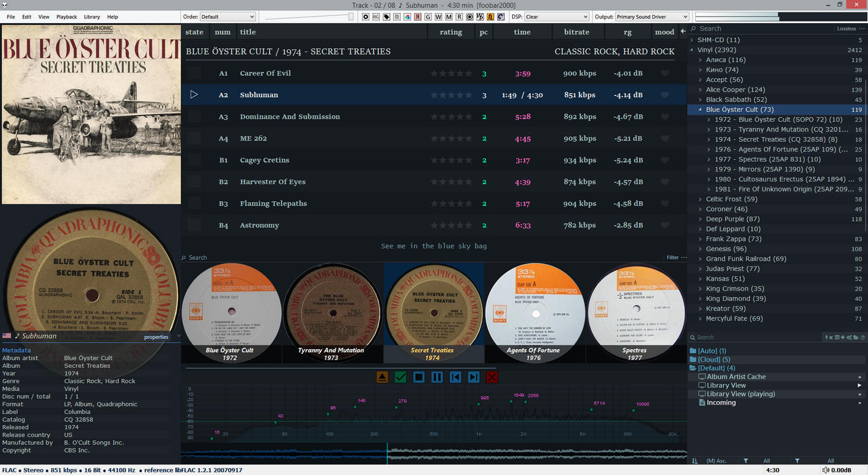Open the Library menu
The width and height of the screenshot is (868, 475).
coord(92,17)
